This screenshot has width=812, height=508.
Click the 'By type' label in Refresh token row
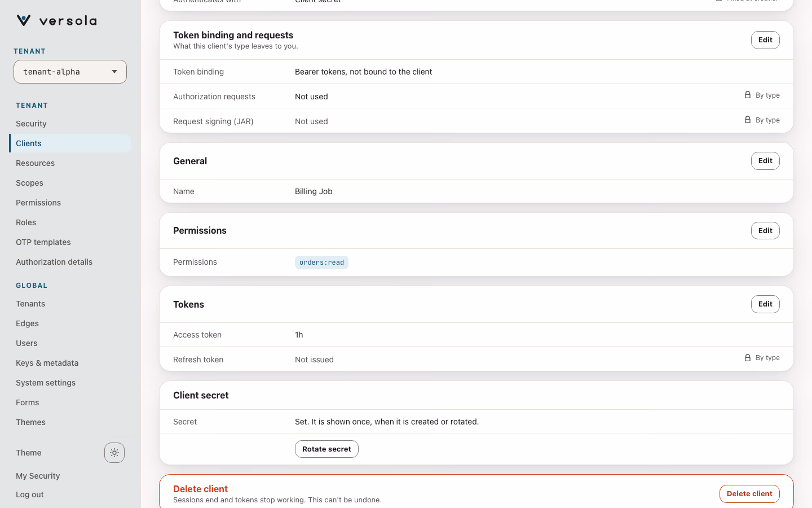pyautogui.click(x=767, y=358)
